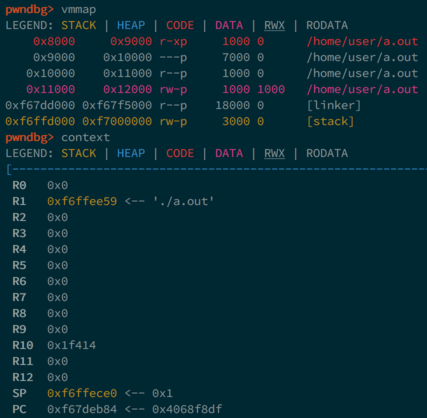Screen dimensions: 427x418
Task: Select the 0xf6ffee59 address in R1
Action: pyautogui.click(x=82, y=201)
